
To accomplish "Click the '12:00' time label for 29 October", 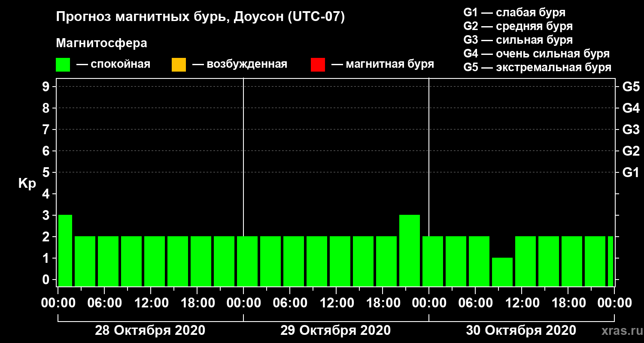I will [337, 303].
